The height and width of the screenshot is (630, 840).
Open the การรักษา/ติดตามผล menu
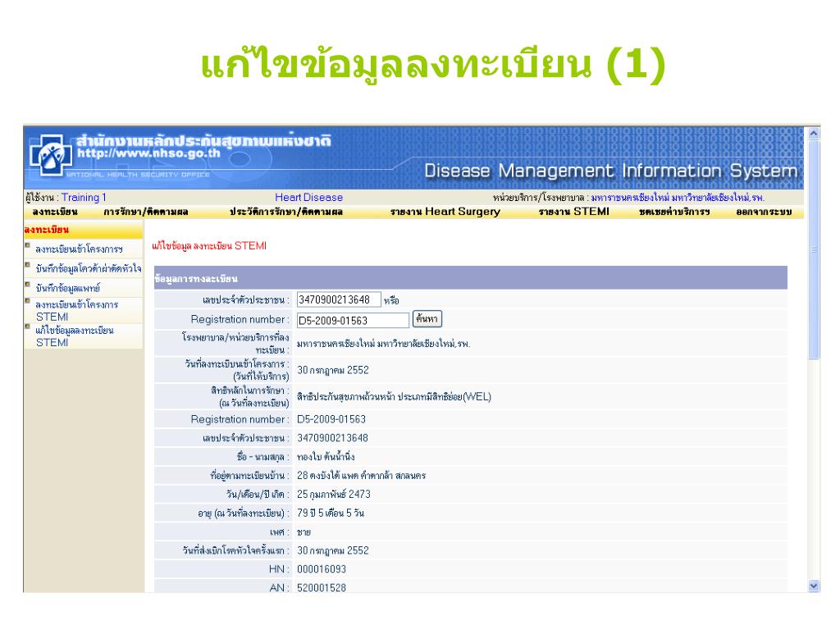(x=146, y=212)
